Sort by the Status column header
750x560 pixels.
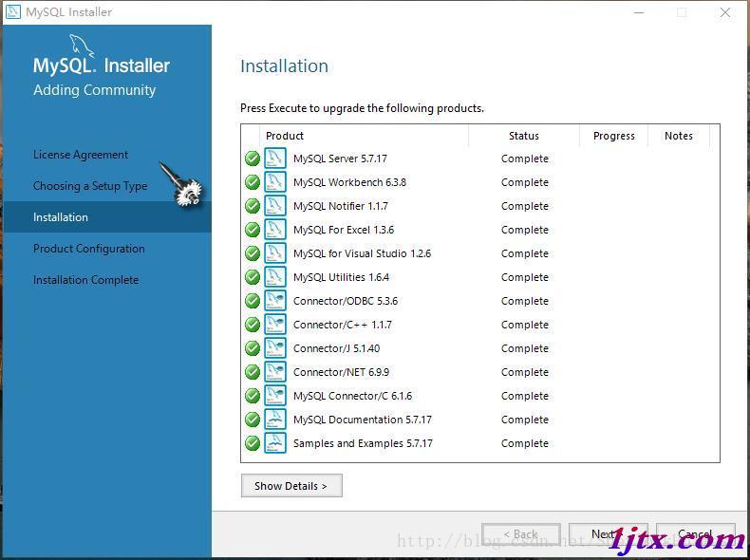pos(524,136)
